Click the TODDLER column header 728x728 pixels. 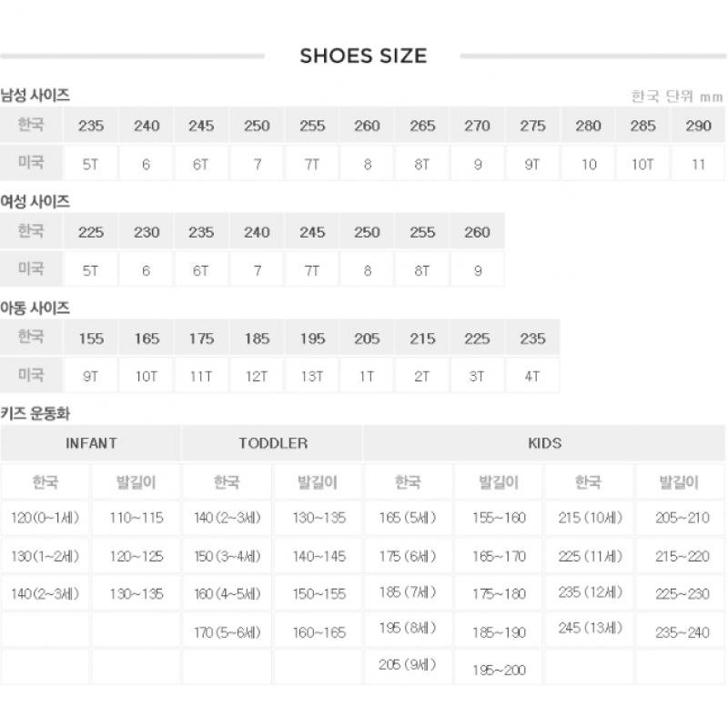(273, 443)
